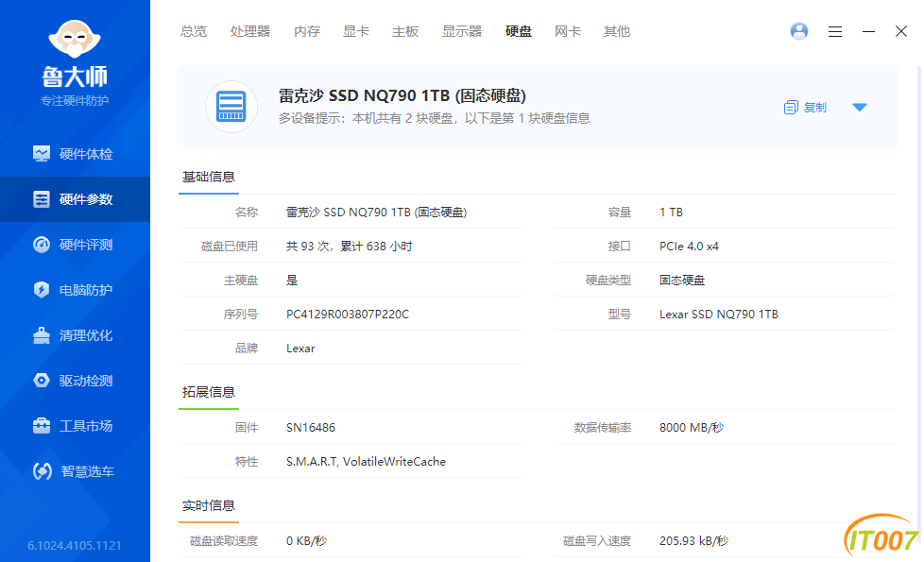Open 工具市场 sidebar label
The image size is (924, 562).
point(86,426)
